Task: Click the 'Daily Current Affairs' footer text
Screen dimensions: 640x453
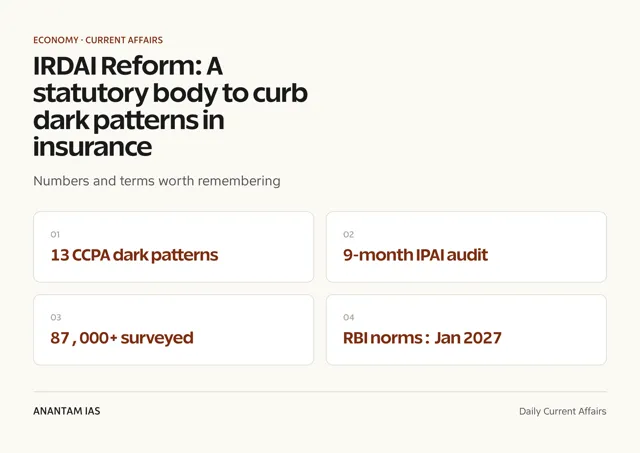Action: [562, 411]
